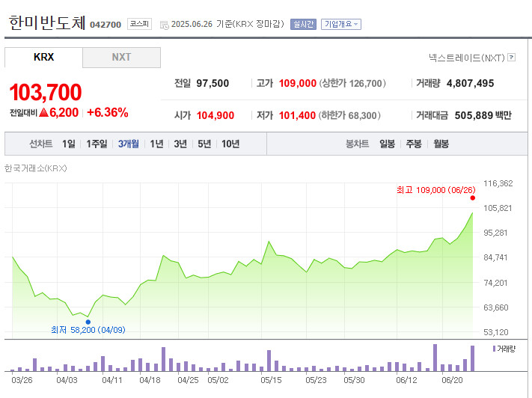Click the NXT help question-mark icon
The image size is (532, 398).
coord(511,58)
